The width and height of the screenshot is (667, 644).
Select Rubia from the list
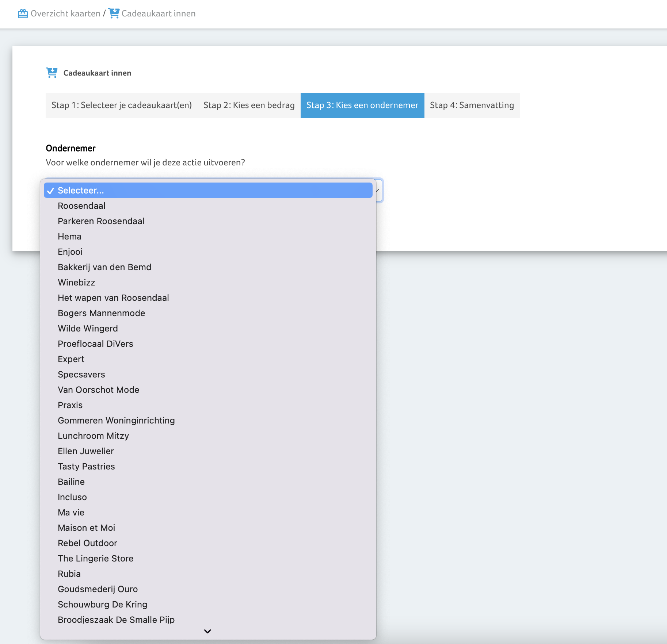click(x=208, y=574)
